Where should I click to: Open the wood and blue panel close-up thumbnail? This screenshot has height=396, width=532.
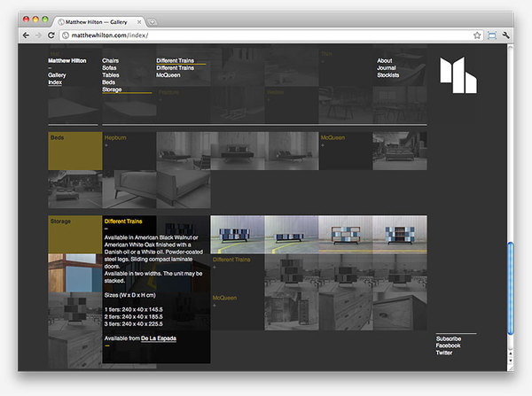pyautogui.click(x=75, y=273)
